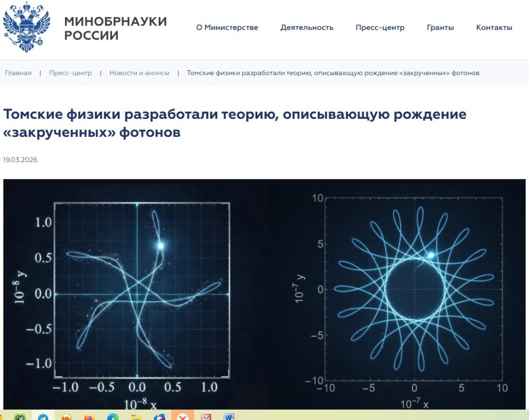This screenshot has width=529, height=420.
Task: Open Telegram from the taskbar
Action: [43, 416]
